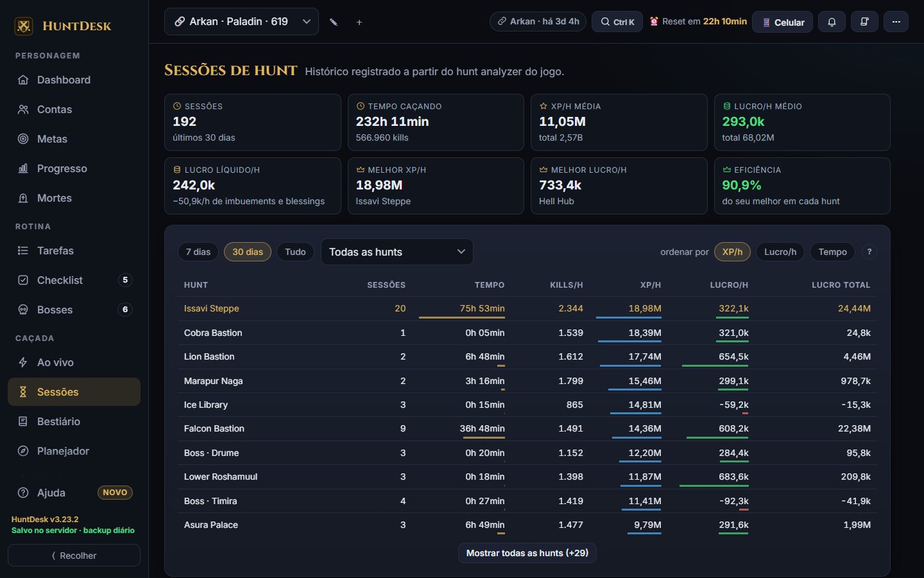The height and width of the screenshot is (578, 924).
Task: Click the pencil edit character icon
Action: [x=334, y=22]
